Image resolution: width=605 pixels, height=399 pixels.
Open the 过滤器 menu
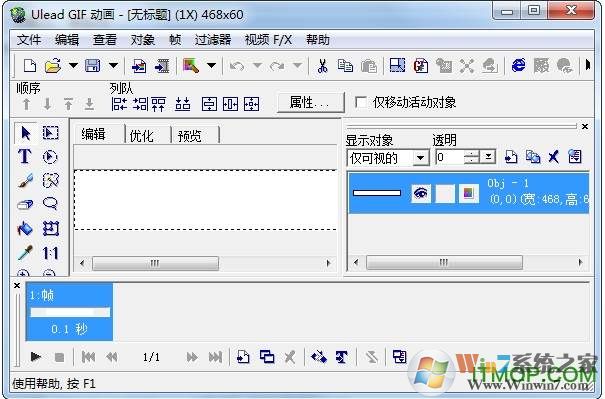click(213, 40)
